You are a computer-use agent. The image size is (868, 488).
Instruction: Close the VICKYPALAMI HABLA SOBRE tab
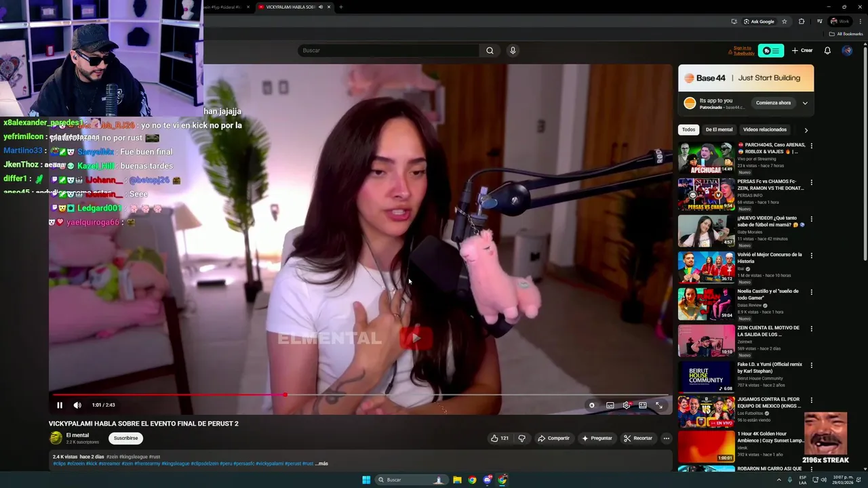pyautogui.click(x=329, y=7)
